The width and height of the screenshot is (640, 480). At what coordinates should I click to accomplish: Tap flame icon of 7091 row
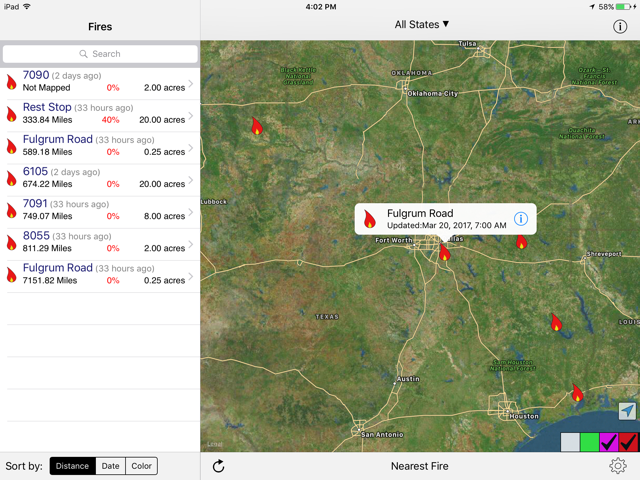click(x=11, y=210)
